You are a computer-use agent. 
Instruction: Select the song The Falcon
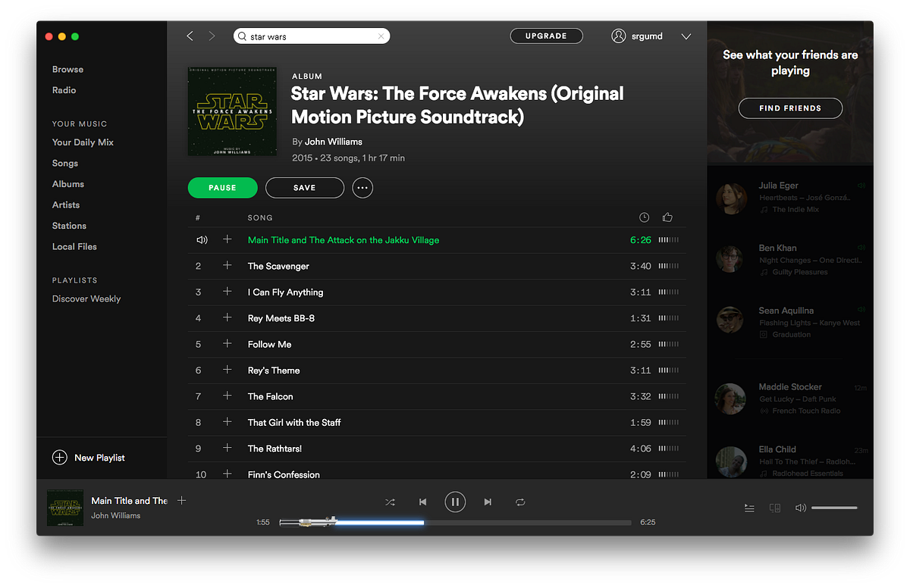click(270, 396)
